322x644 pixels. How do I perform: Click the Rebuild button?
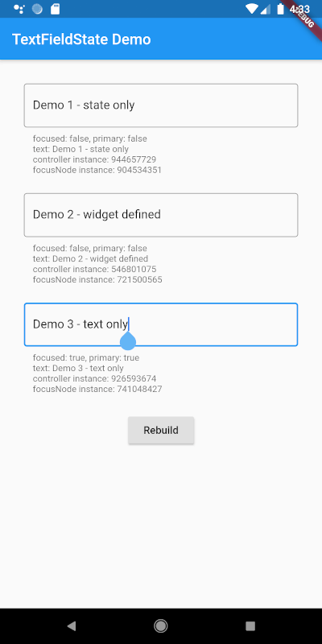pyautogui.click(x=161, y=430)
